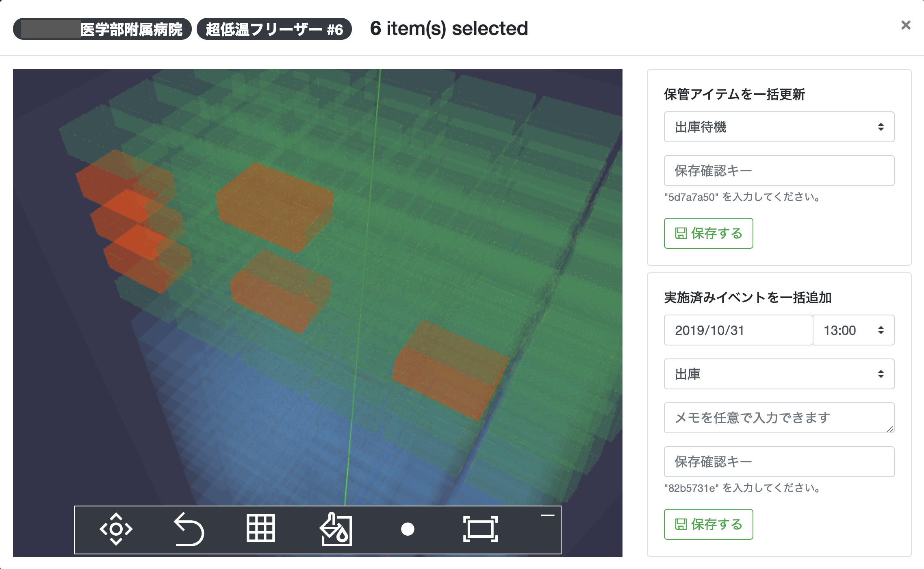This screenshot has width=924, height=569.
Task: Open the 出庫待機 status dropdown
Action: [779, 127]
